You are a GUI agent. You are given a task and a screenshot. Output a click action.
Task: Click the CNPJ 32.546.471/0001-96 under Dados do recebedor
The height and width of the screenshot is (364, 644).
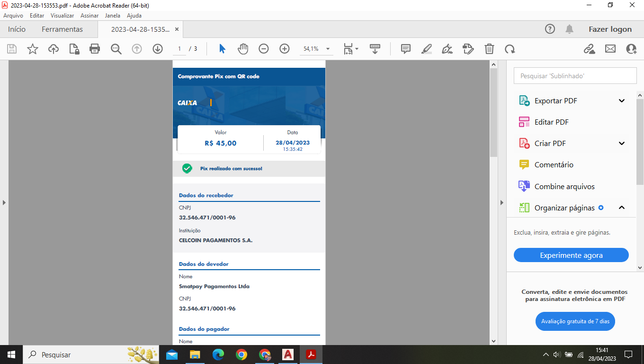tap(207, 218)
